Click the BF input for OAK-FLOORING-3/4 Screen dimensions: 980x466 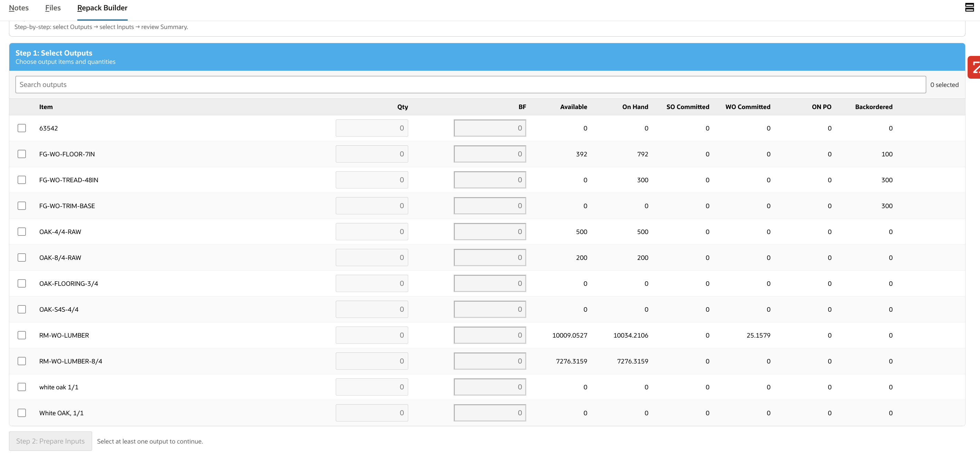point(490,283)
